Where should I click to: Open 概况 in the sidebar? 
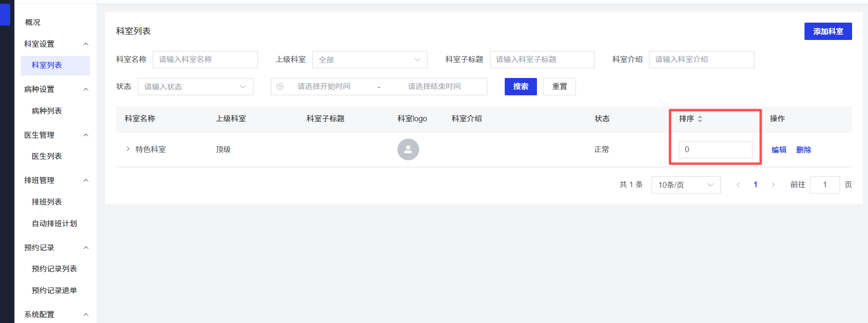click(x=33, y=23)
